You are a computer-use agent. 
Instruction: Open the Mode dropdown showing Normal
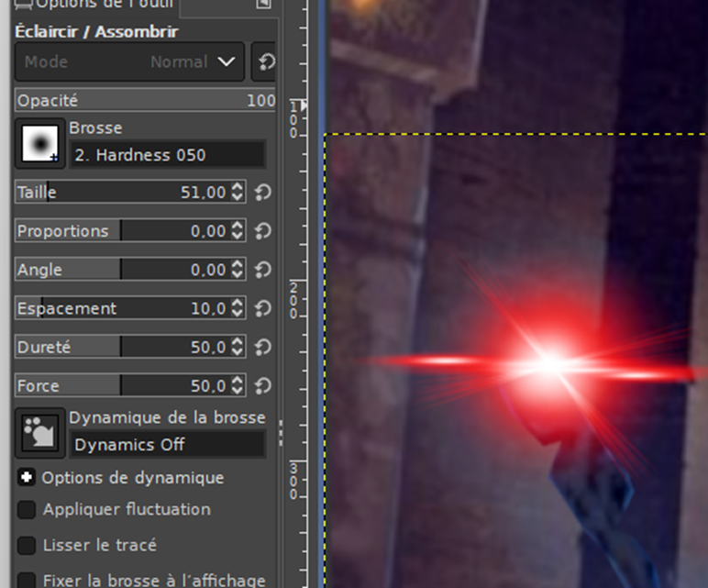(129, 62)
